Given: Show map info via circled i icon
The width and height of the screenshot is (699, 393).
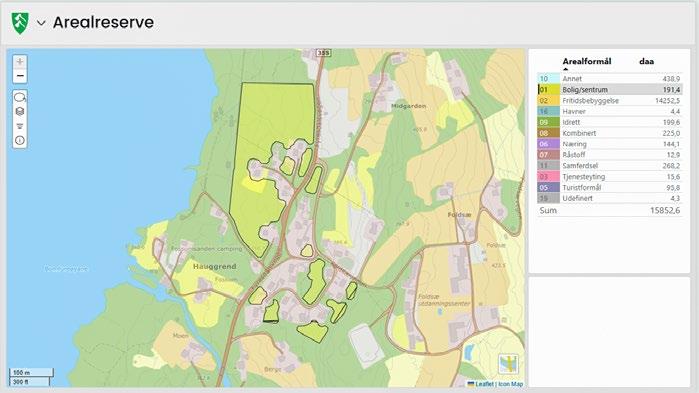Looking at the screenshot, I should tap(20, 140).
